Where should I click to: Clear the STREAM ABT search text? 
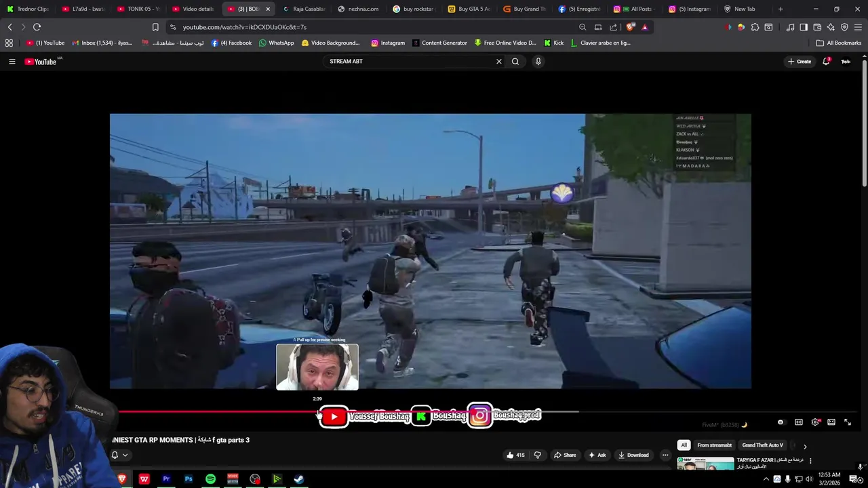click(x=499, y=62)
